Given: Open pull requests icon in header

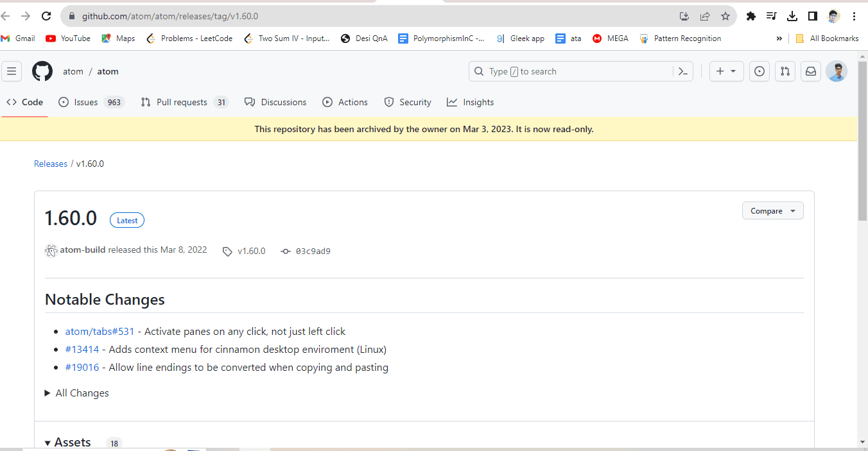Looking at the screenshot, I should pyautogui.click(x=785, y=71).
